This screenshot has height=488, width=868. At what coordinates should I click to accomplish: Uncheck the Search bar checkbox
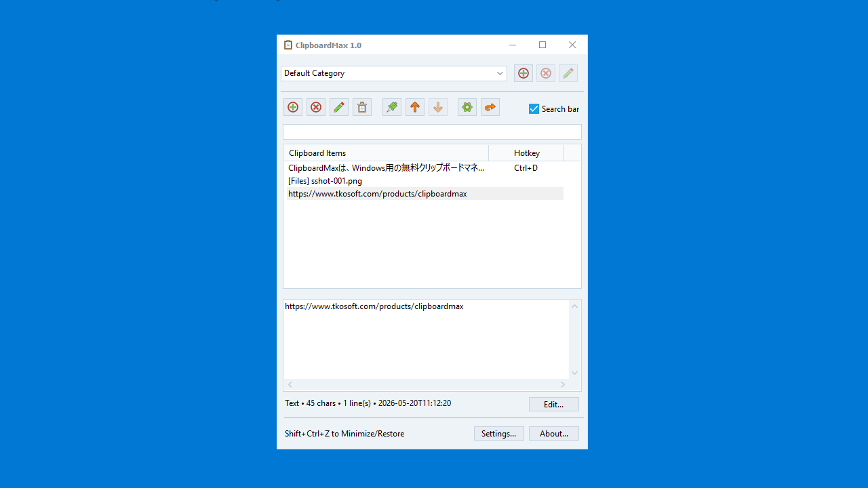[x=534, y=109]
